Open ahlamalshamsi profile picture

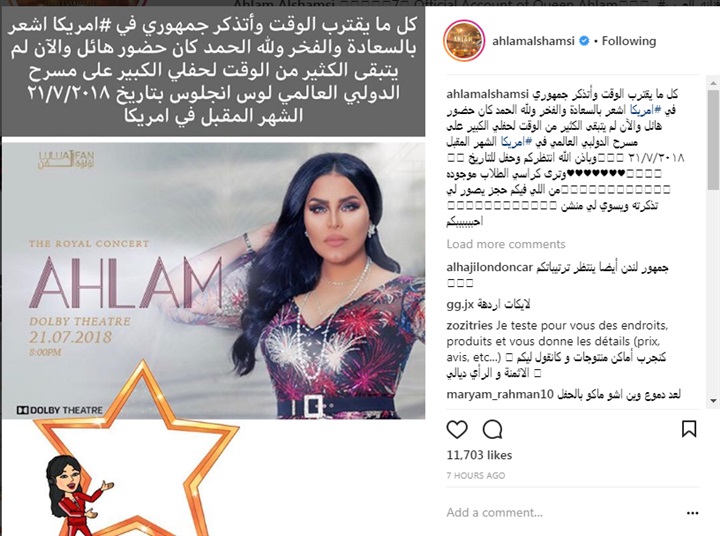coord(464,41)
